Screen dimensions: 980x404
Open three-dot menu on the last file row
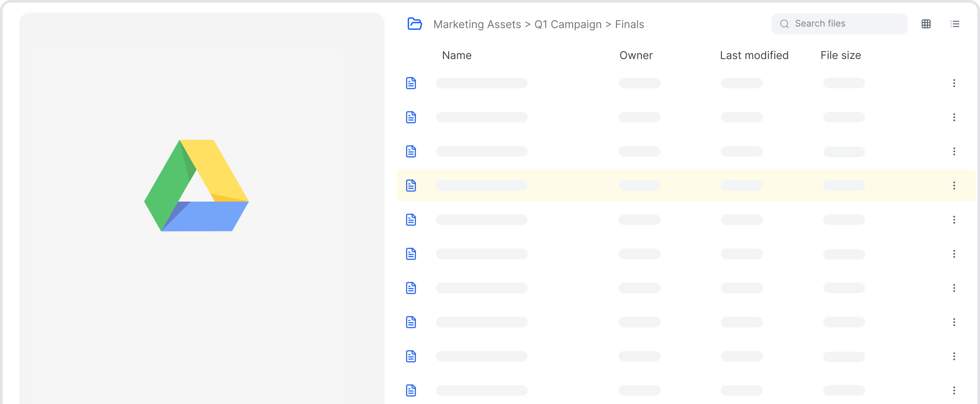point(954,390)
